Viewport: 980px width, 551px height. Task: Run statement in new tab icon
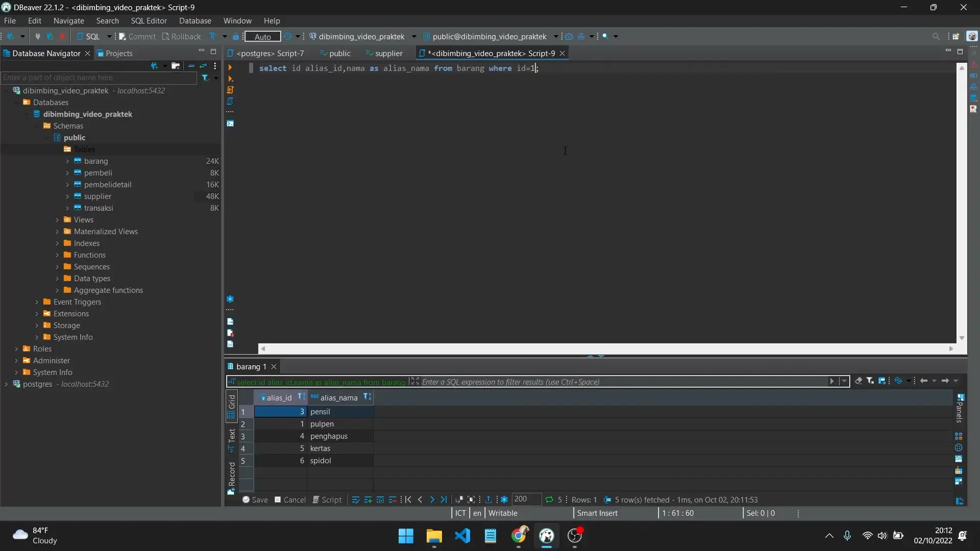click(230, 79)
